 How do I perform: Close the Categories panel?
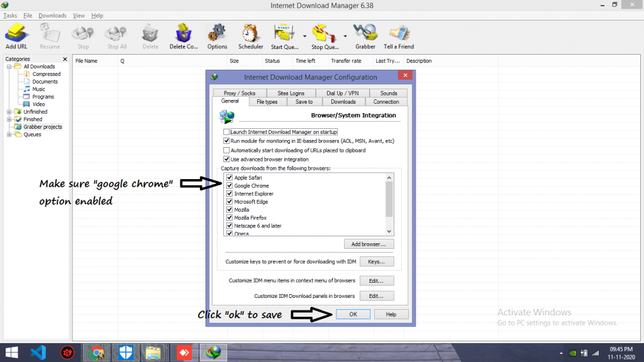[x=65, y=59]
